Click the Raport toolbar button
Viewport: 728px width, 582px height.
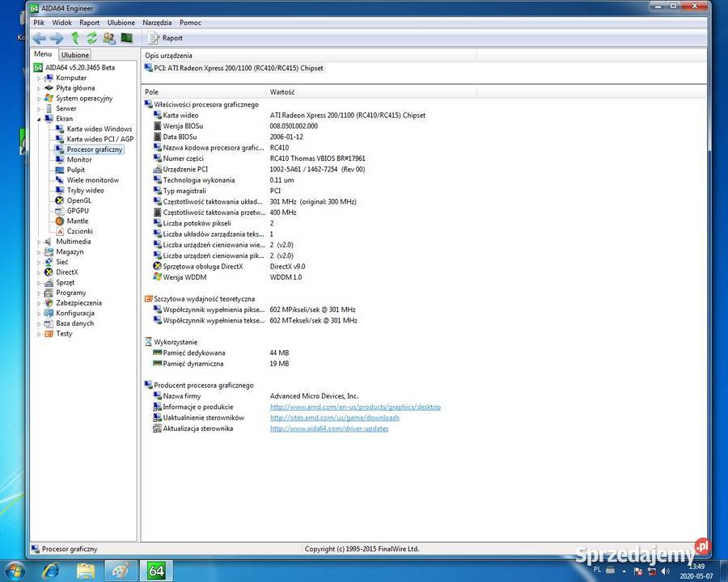pyautogui.click(x=165, y=38)
